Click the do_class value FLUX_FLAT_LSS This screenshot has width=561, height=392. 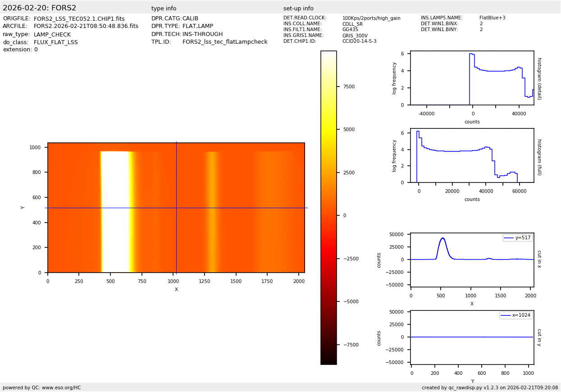click(55, 42)
